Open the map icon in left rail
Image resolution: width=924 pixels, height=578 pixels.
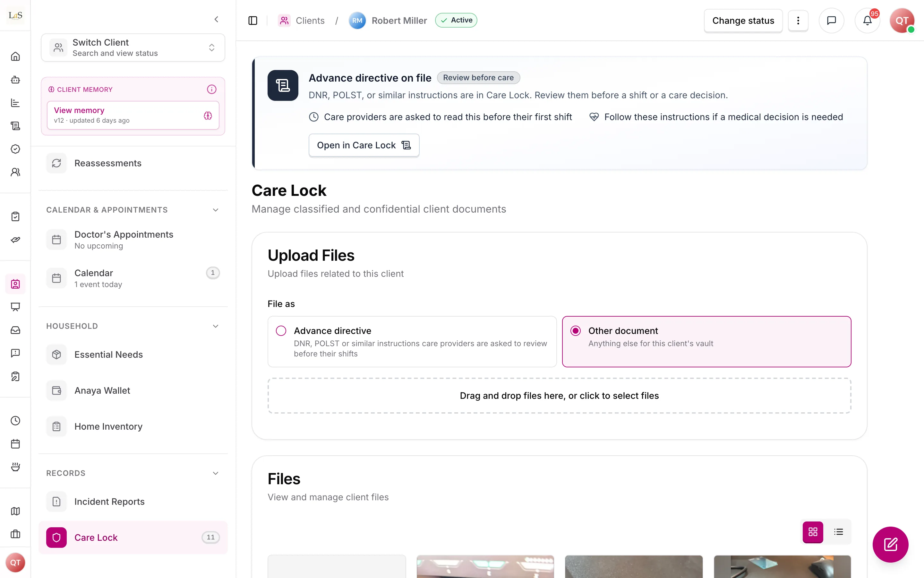click(x=15, y=511)
